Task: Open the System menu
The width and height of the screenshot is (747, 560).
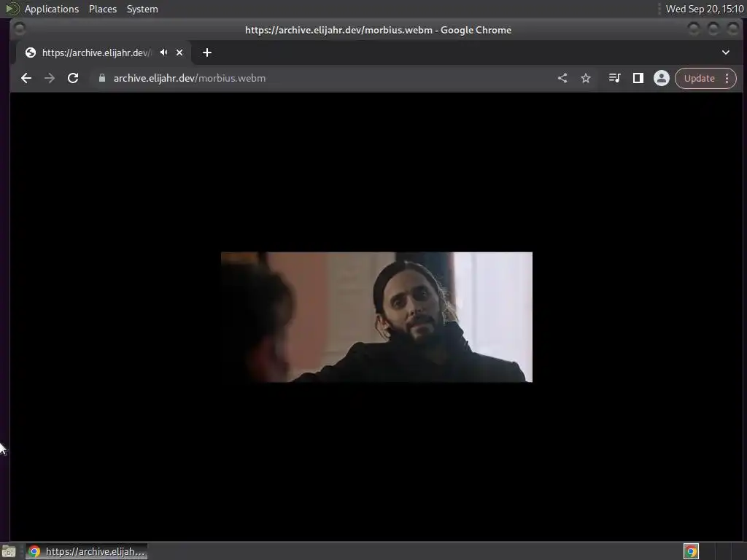Action: pos(142,9)
